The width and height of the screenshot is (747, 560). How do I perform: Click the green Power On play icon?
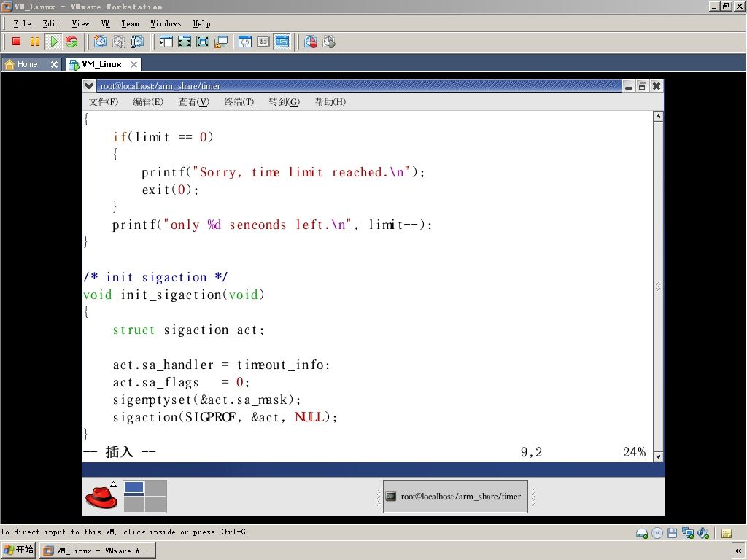point(53,42)
